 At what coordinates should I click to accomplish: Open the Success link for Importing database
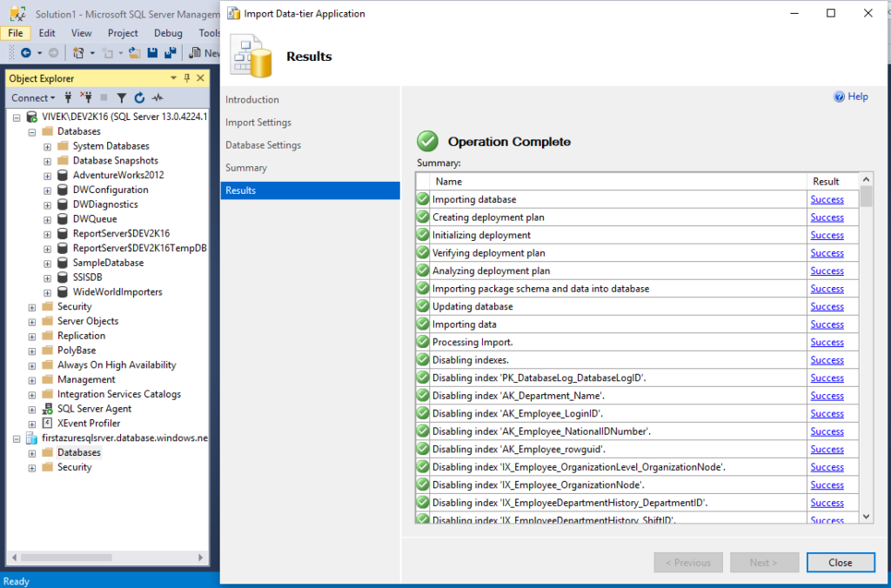pos(826,199)
